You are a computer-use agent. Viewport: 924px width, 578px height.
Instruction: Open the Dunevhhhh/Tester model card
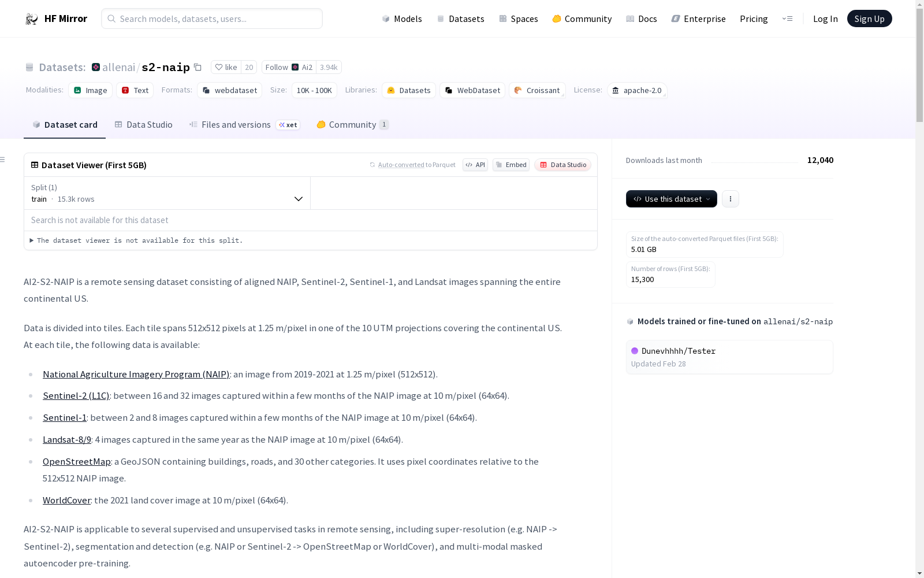729,357
